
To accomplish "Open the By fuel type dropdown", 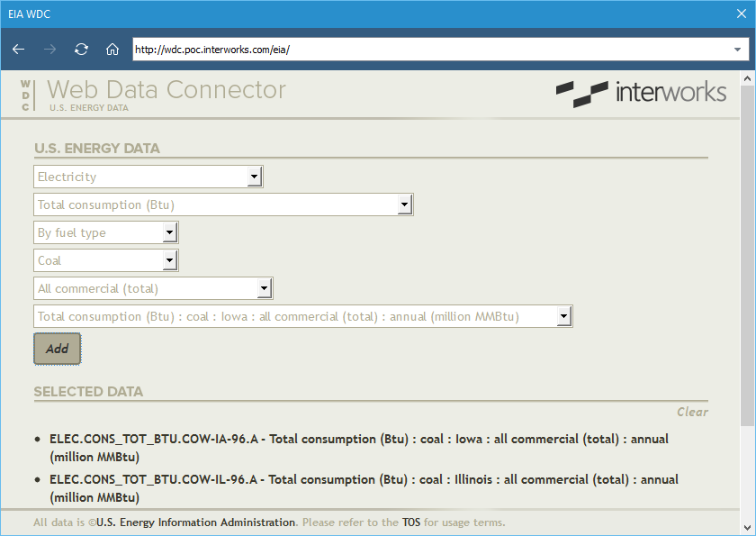I will click(106, 232).
